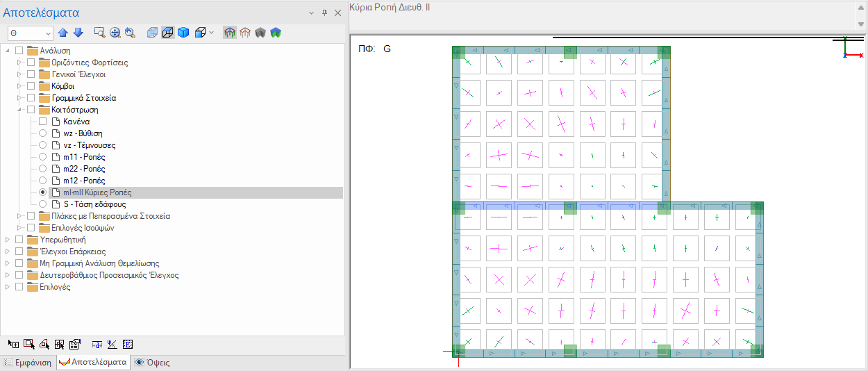Open the Αποτελέσματα panel dropdown arrow
The image size is (868, 371).
click(x=310, y=13)
